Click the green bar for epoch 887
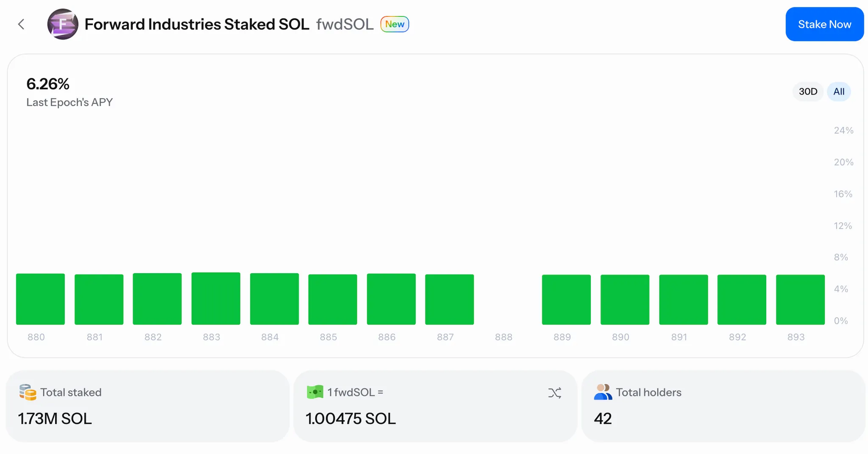The image size is (868, 454). (x=449, y=299)
